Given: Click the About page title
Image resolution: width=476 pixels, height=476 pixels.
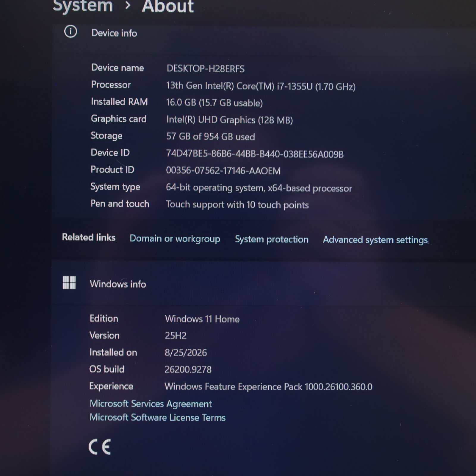Looking at the screenshot, I should point(168,6).
